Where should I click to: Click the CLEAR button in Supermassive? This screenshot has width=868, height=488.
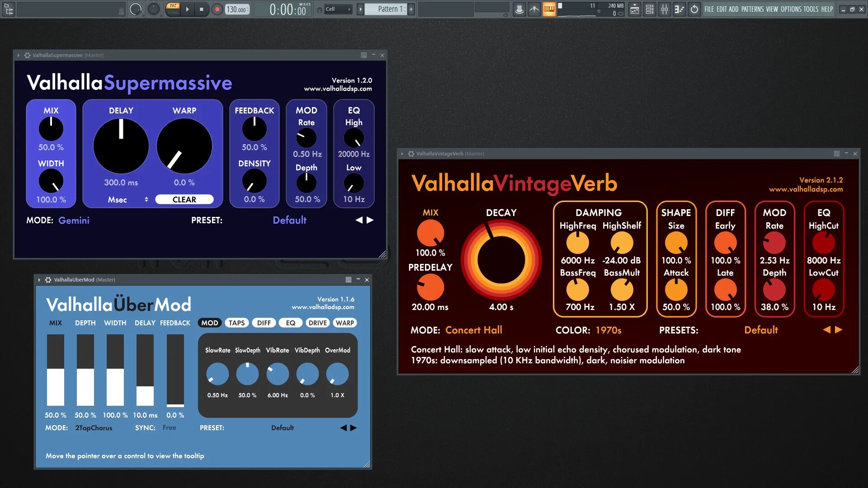184,199
